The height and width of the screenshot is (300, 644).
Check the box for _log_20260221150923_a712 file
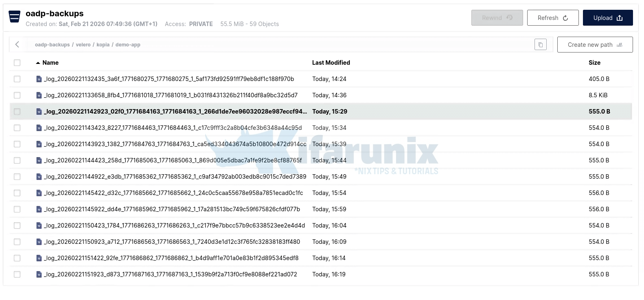(x=17, y=242)
